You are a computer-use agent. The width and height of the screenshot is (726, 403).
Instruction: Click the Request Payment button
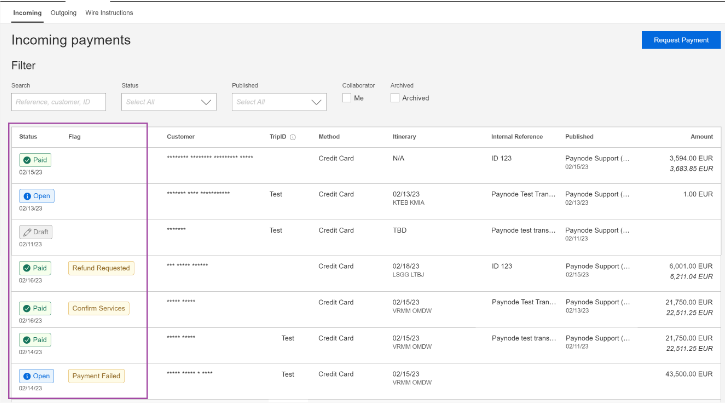pos(681,40)
